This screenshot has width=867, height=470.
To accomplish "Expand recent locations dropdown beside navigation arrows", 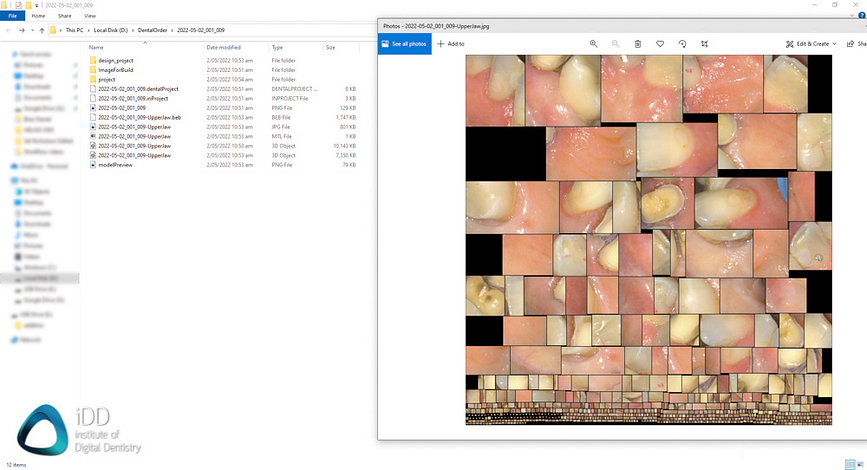I will coord(31,30).
